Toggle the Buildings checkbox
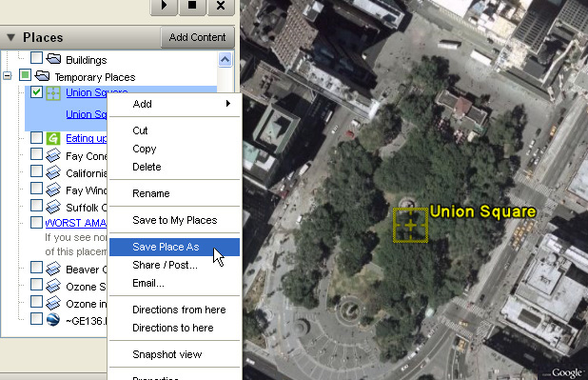588x380 pixels. 36,58
